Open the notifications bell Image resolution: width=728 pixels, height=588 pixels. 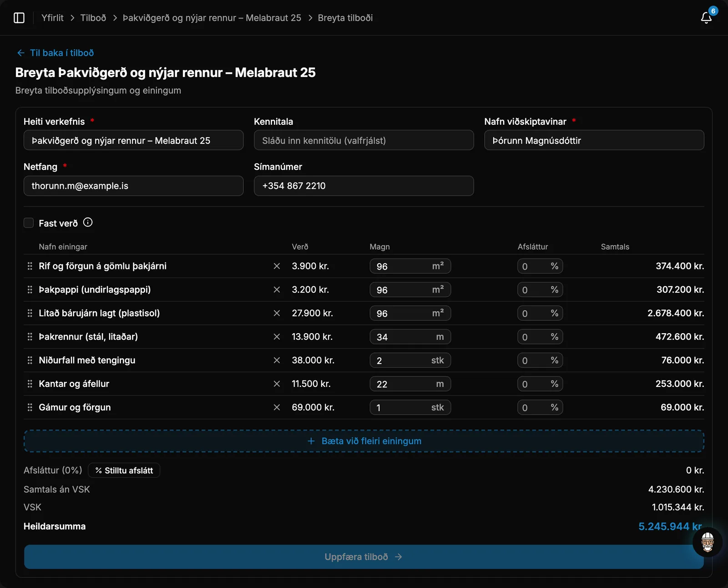point(706,18)
